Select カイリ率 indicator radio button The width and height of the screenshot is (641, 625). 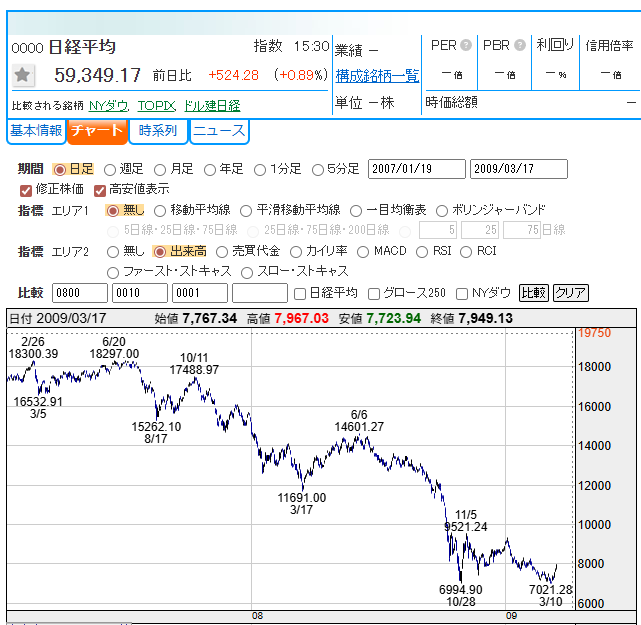(x=296, y=252)
